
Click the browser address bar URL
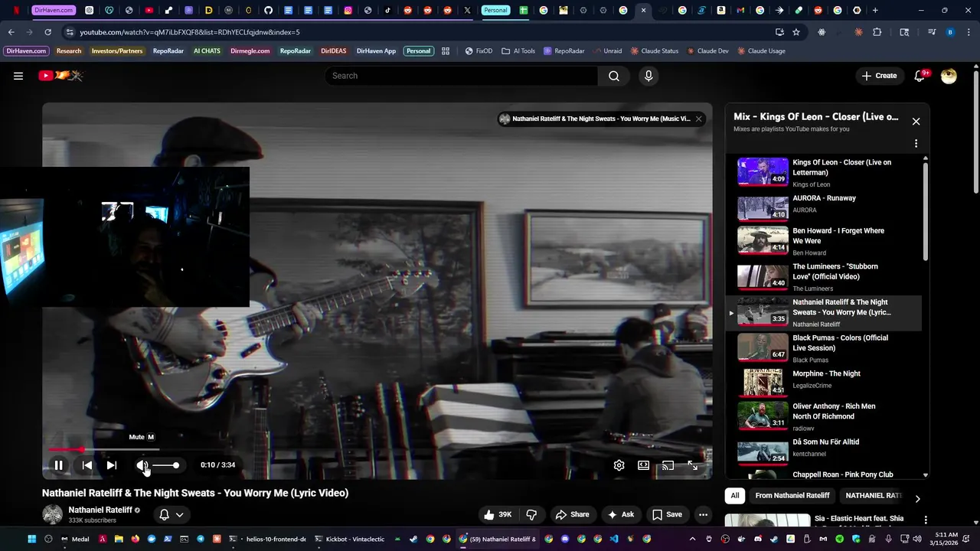pos(190,32)
